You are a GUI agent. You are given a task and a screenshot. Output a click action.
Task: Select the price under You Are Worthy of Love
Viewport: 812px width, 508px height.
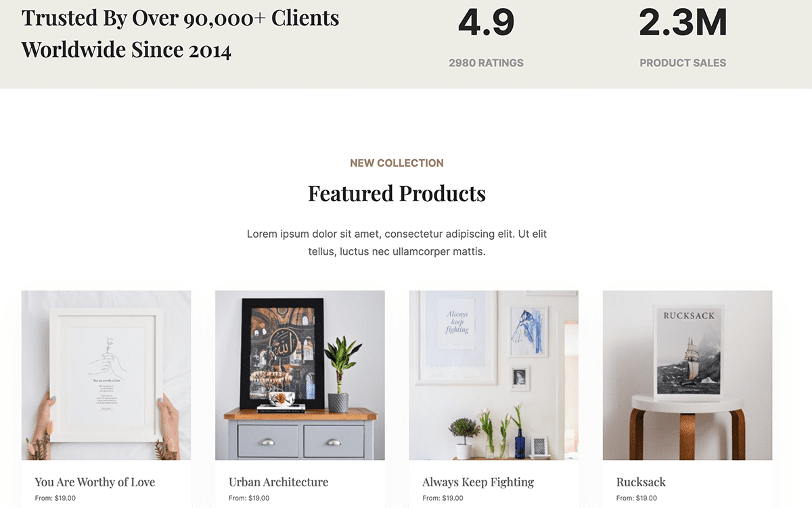[x=55, y=499]
